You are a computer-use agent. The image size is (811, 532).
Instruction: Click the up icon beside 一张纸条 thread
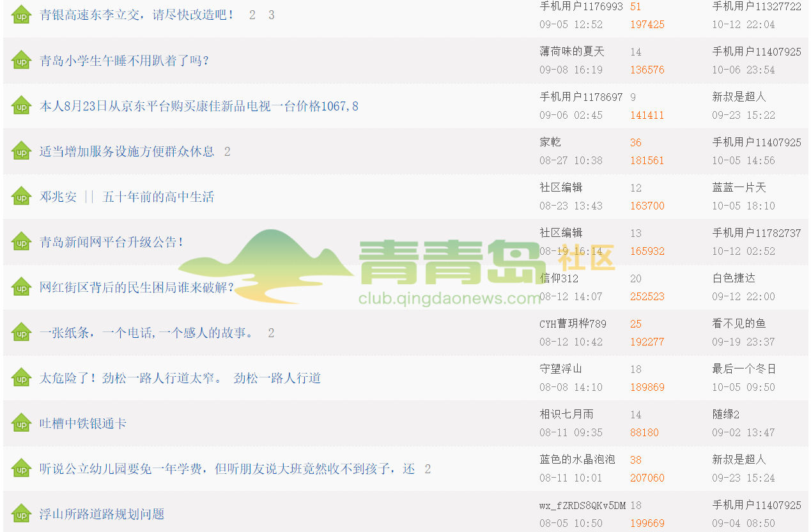[x=22, y=333]
